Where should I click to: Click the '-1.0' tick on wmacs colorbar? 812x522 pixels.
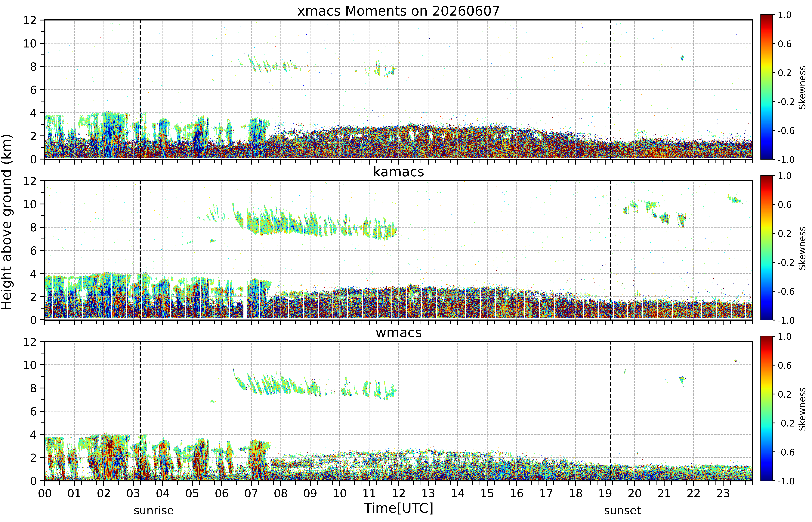click(x=786, y=481)
